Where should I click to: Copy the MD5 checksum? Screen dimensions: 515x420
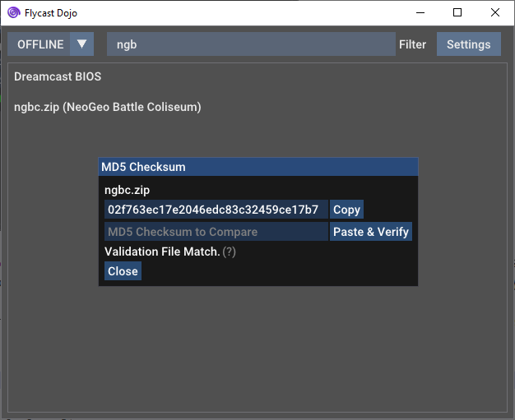tap(346, 210)
